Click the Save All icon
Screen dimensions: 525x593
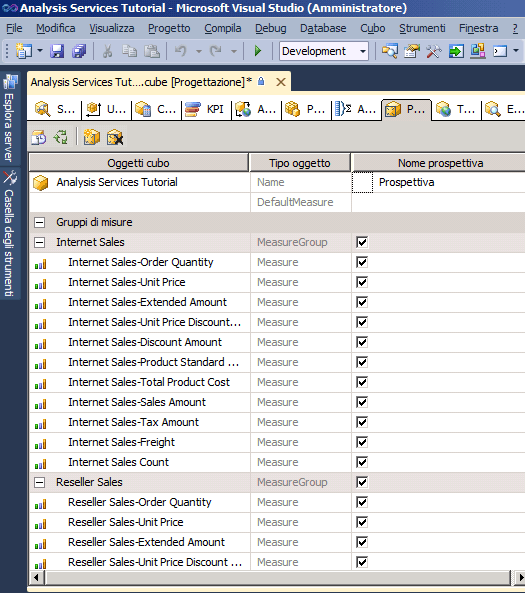click(79, 51)
